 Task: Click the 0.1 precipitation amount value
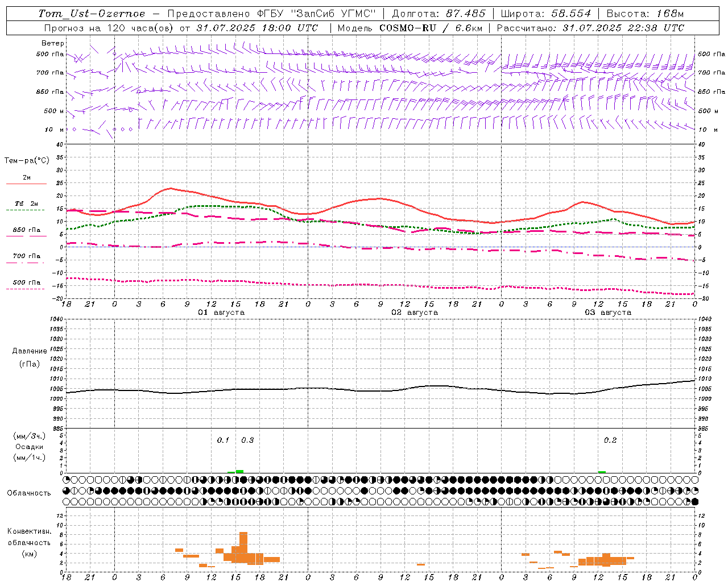click(x=223, y=440)
